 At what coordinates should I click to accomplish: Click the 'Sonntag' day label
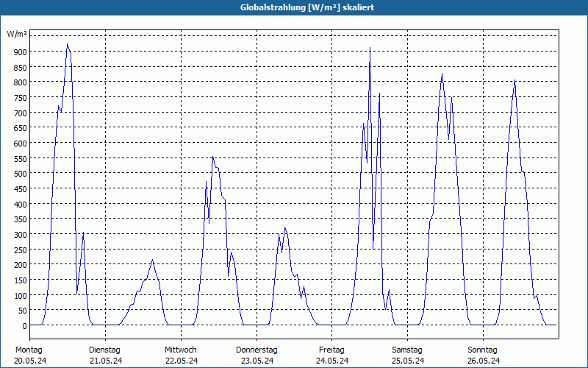[x=482, y=350]
